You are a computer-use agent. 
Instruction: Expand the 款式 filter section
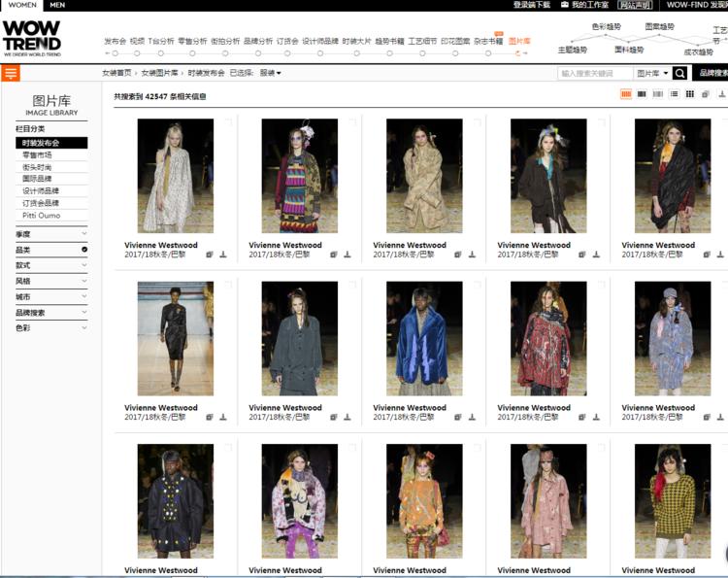51,265
